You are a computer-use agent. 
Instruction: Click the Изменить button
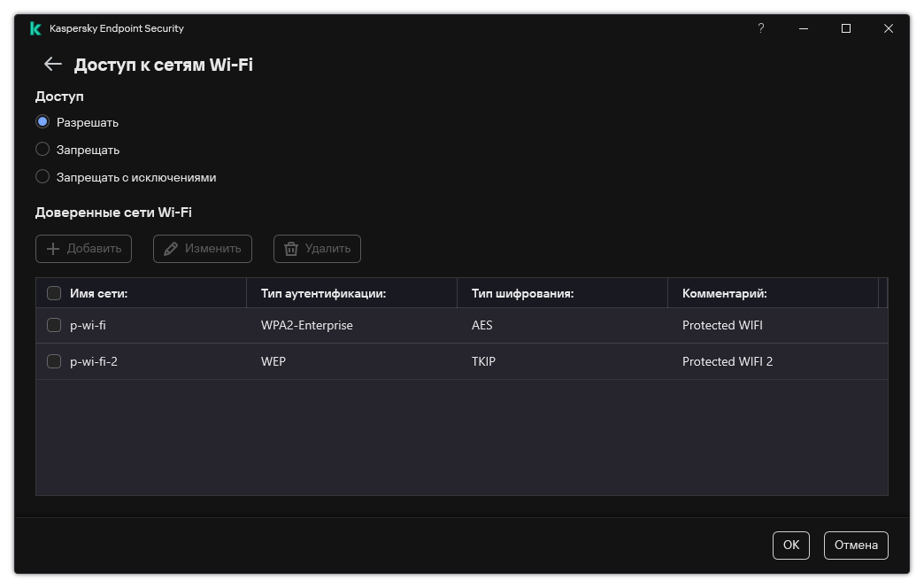point(203,248)
